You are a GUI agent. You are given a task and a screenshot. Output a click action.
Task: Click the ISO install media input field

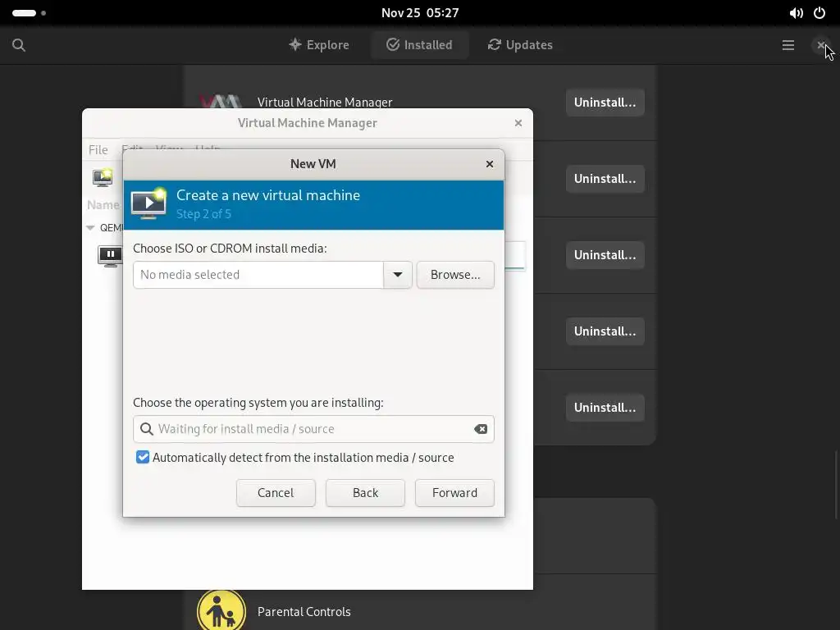[258, 275]
